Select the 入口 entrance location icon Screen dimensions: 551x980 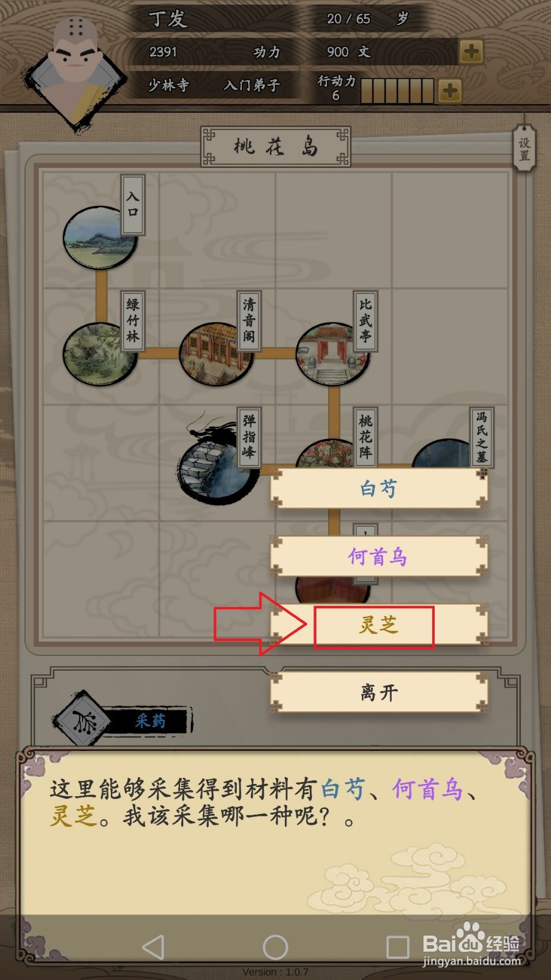pyautogui.click(x=100, y=238)
